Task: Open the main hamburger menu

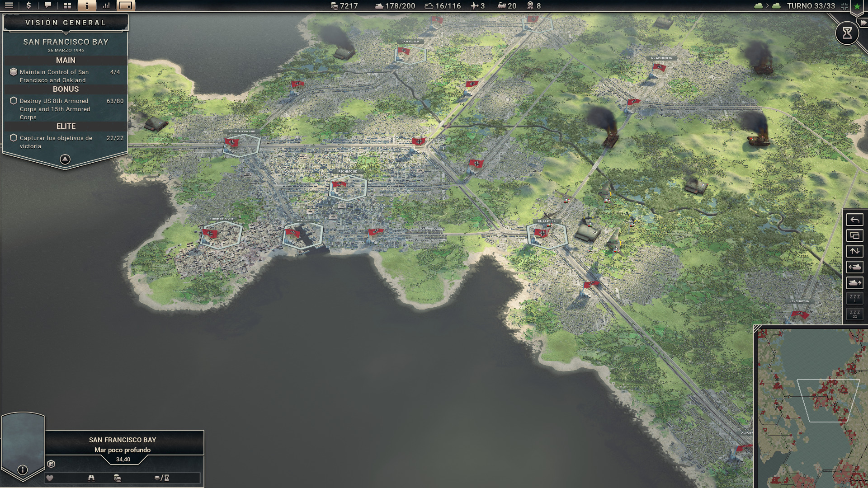Action: pyautogui.click(x=9, y=5)
